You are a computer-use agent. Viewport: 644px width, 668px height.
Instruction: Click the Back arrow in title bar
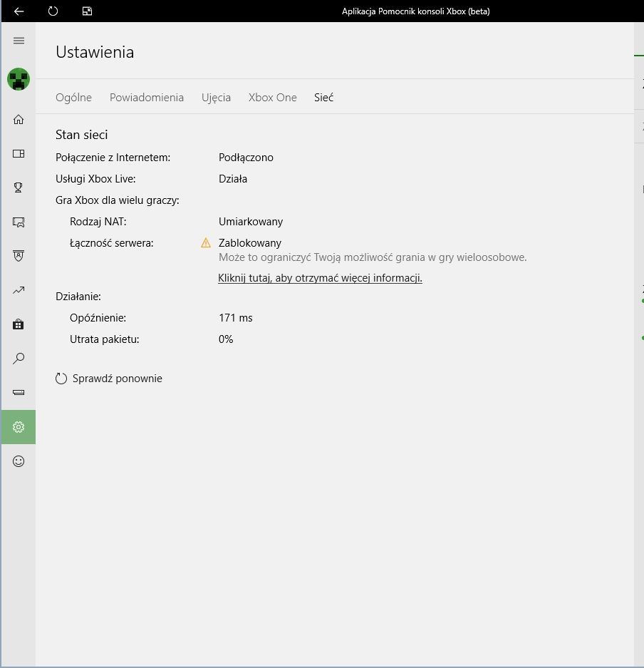tap(19, 11)
